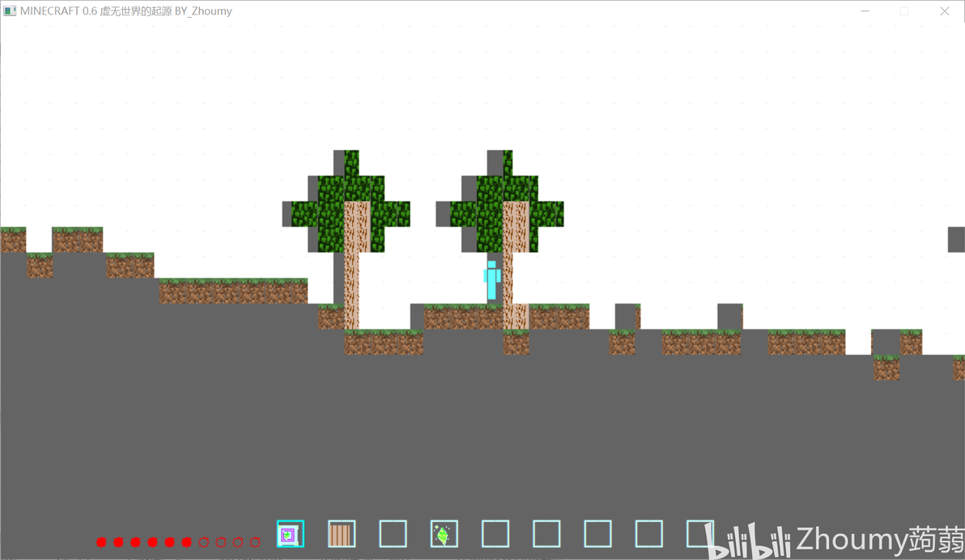
Task: Click the left tree's trunk
Action: [x=352, y=265]
